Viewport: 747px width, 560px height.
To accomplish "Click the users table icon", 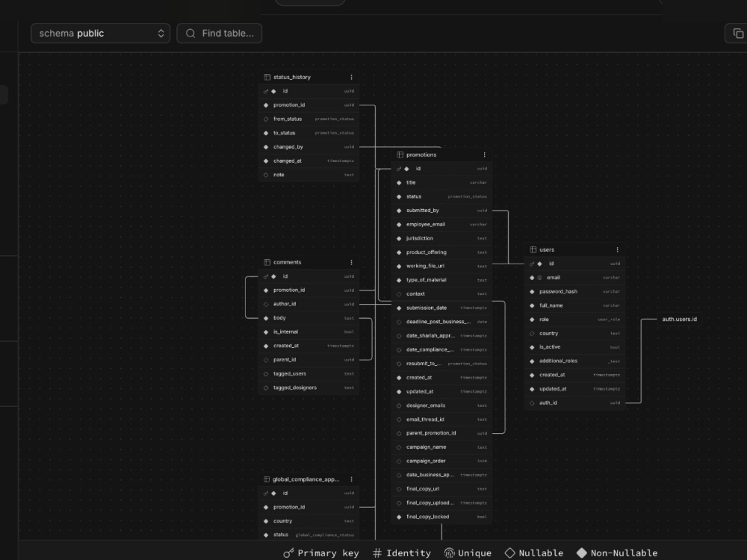I will [533, 249].
